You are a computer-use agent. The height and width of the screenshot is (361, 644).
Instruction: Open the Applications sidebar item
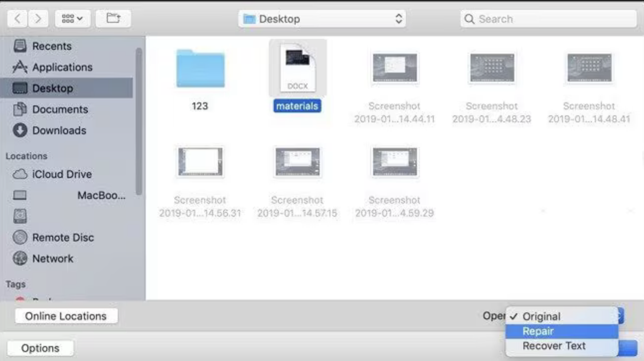(x=62, y=67)
